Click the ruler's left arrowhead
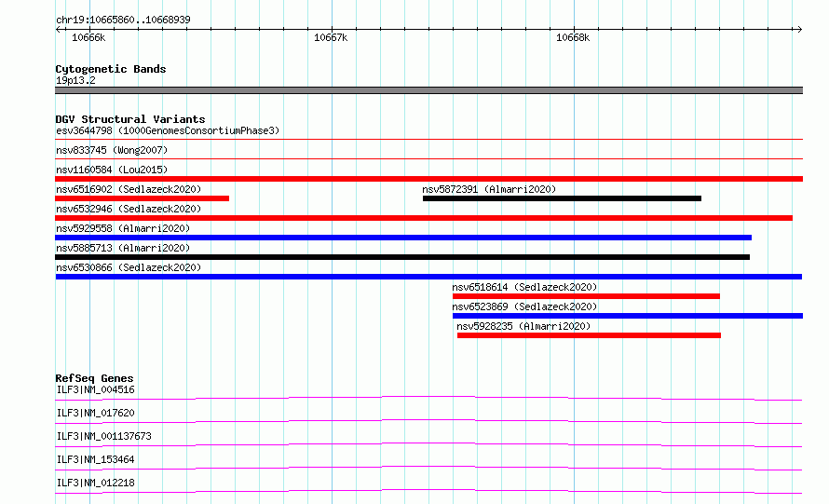 tap(58, 29)
